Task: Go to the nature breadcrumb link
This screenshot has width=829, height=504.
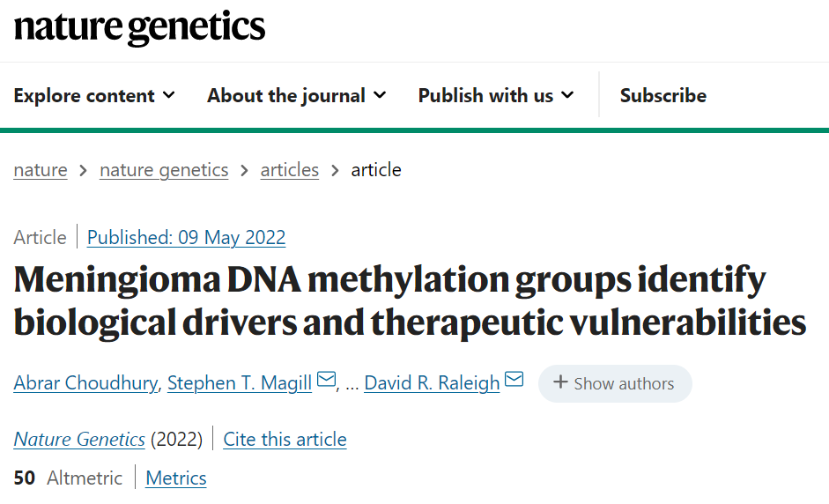Action: coord(41,170)
